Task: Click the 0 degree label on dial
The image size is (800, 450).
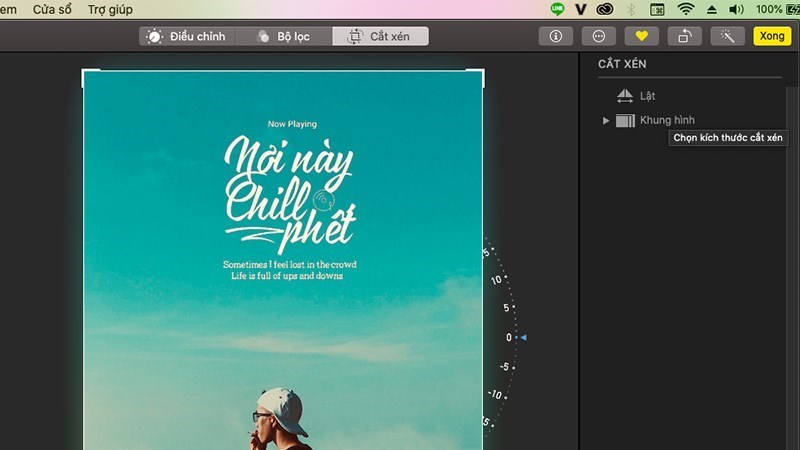Action: pos(509,337)
